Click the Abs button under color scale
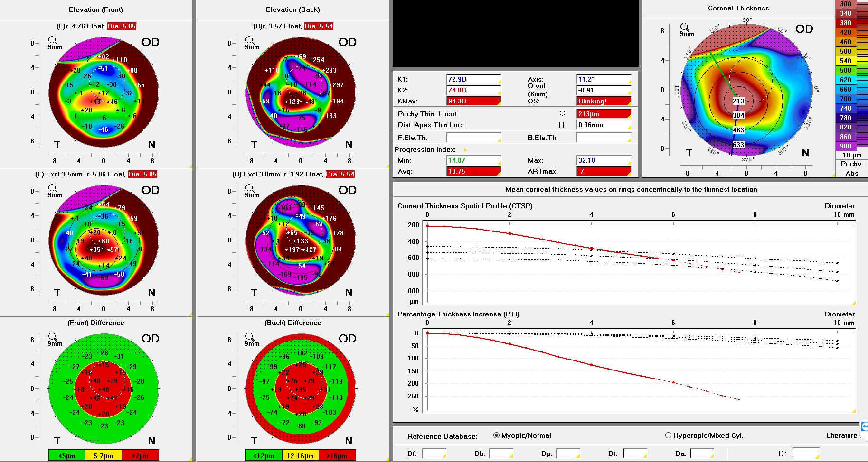 tap(851, 173)
